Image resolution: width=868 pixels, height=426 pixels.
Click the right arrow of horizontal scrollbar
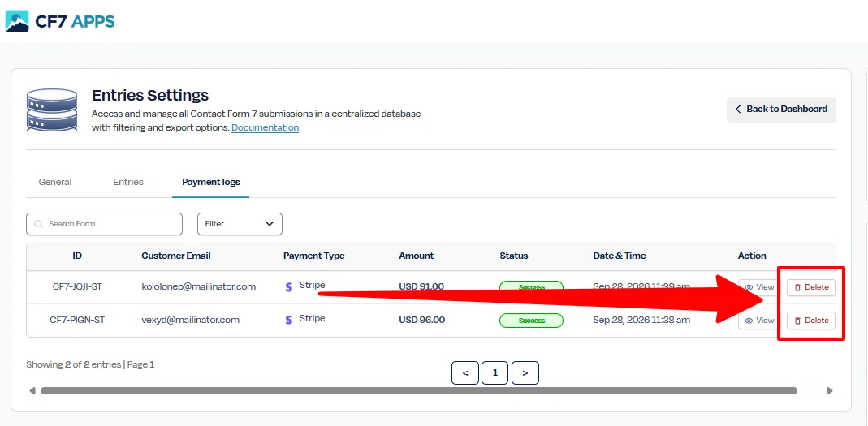coord(829,390)
